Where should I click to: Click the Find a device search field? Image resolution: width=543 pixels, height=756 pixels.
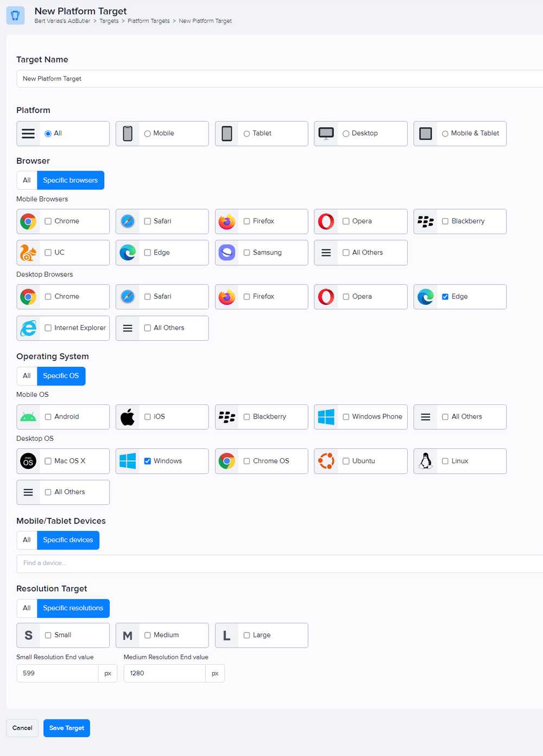(280, 564)
